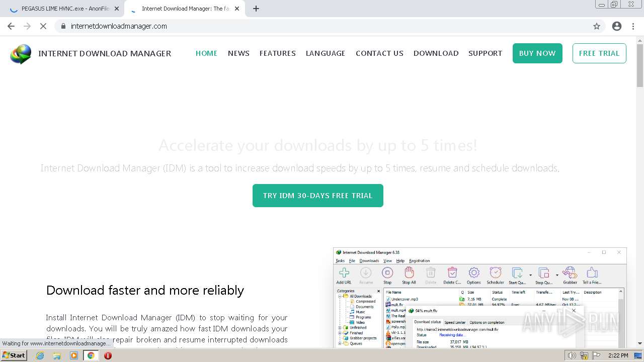Open the network status tray icon
The width and height of the screenshot is (644, 362).
tap(584, 355)
